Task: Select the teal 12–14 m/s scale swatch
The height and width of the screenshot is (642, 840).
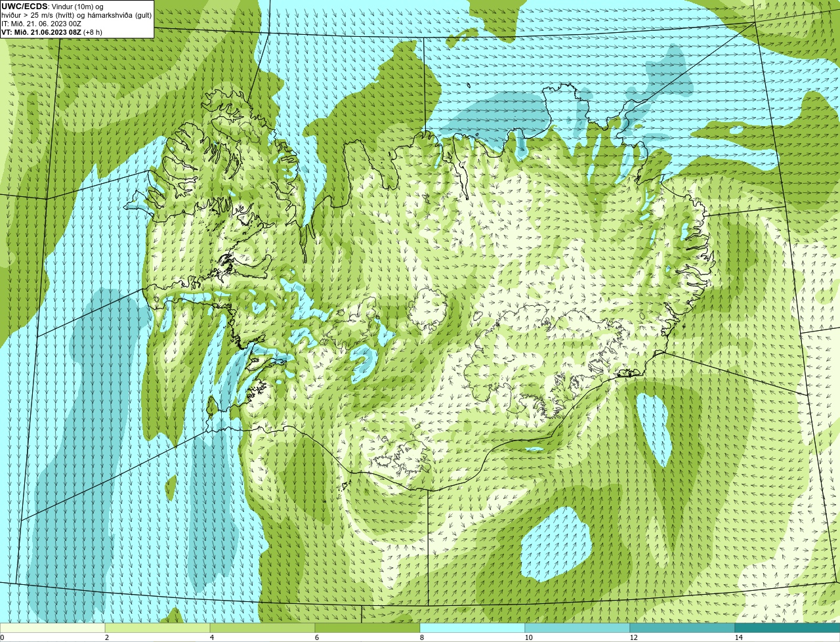Action: (x=682, y=628)
